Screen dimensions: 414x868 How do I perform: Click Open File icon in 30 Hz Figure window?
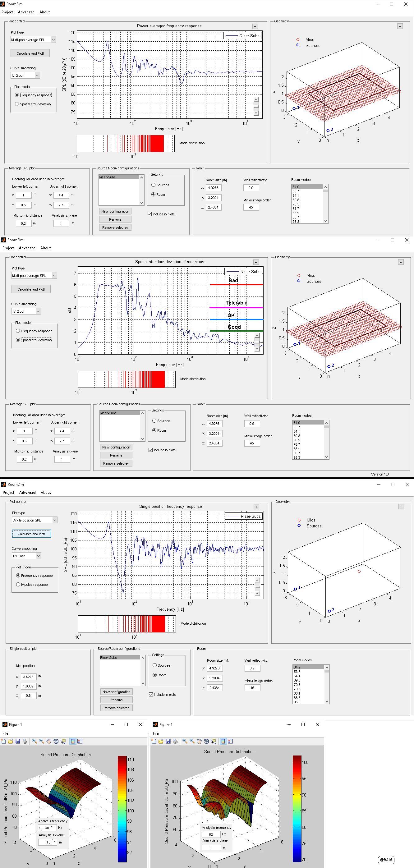point(11,741)
